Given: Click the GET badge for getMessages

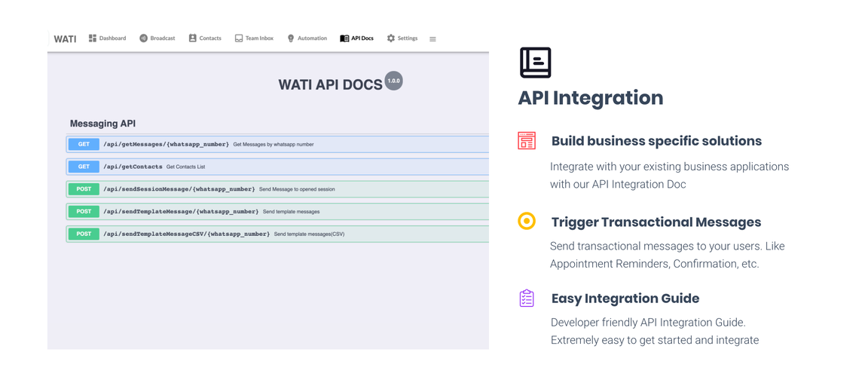Looking at the screenshot, I should (84, 144).
